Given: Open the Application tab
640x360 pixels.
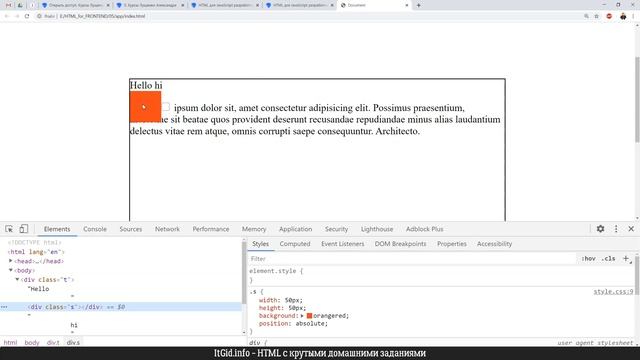Looking at the screenshot, I should pos(296,229).
